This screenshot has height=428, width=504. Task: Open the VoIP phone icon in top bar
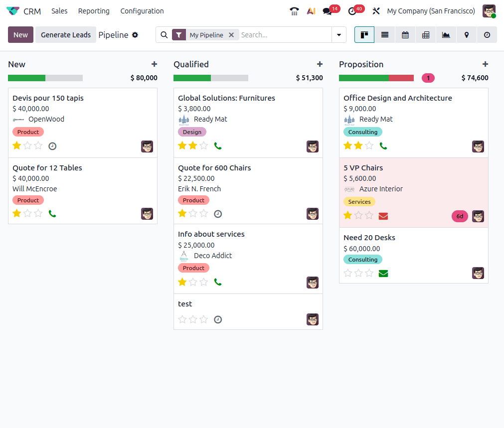pos(294,11)
